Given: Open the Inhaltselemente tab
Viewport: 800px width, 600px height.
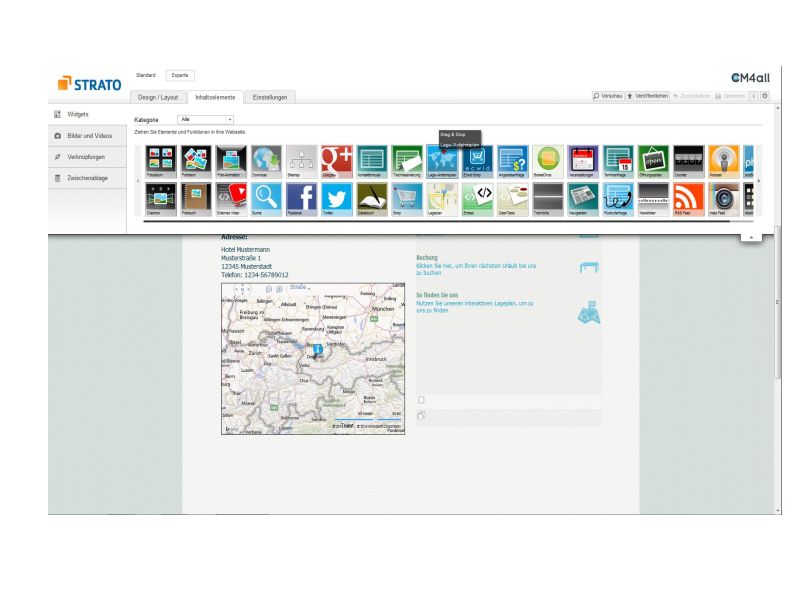Looking at the screenshot, I should coord(215,97).
